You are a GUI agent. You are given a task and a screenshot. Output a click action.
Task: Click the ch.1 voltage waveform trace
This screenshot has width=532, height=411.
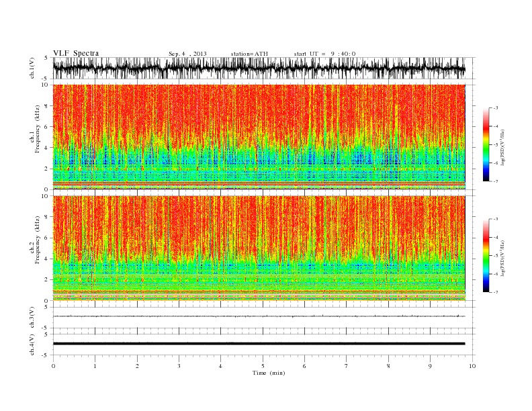tap(259, 68)
